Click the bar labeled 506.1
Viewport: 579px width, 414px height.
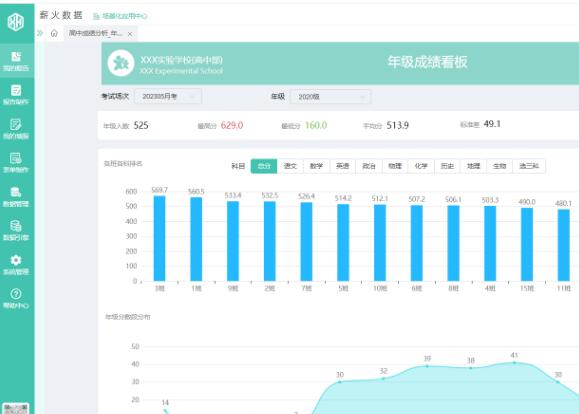453,243
